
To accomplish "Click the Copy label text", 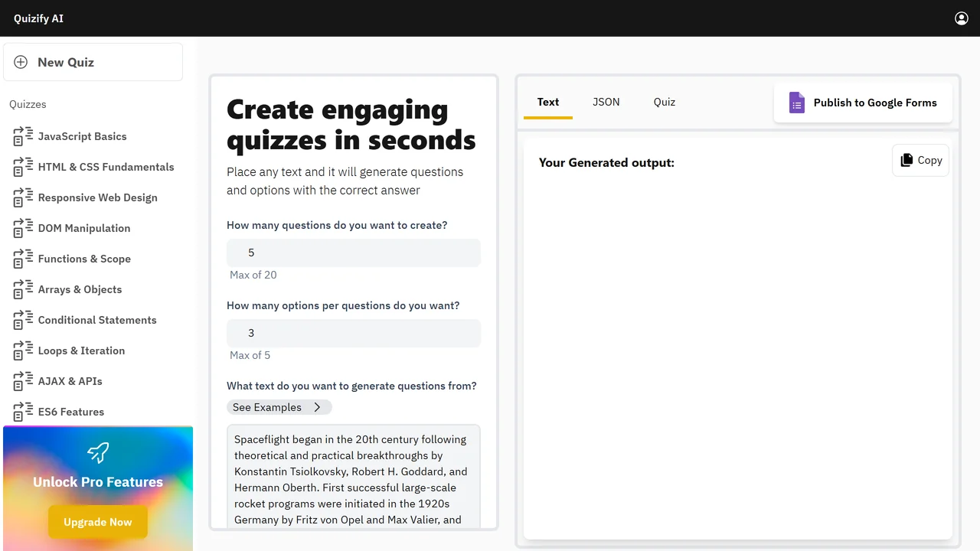I will pos(929,160).
